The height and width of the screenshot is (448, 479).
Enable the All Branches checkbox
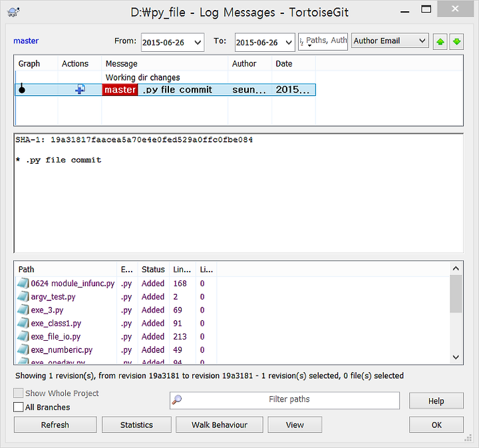19,407
